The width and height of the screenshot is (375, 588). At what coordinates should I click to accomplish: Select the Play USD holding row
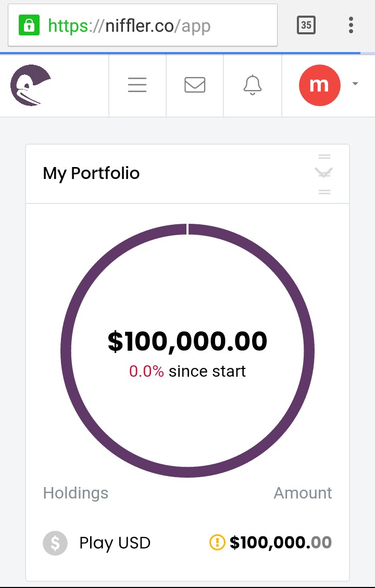click(187, 543)
